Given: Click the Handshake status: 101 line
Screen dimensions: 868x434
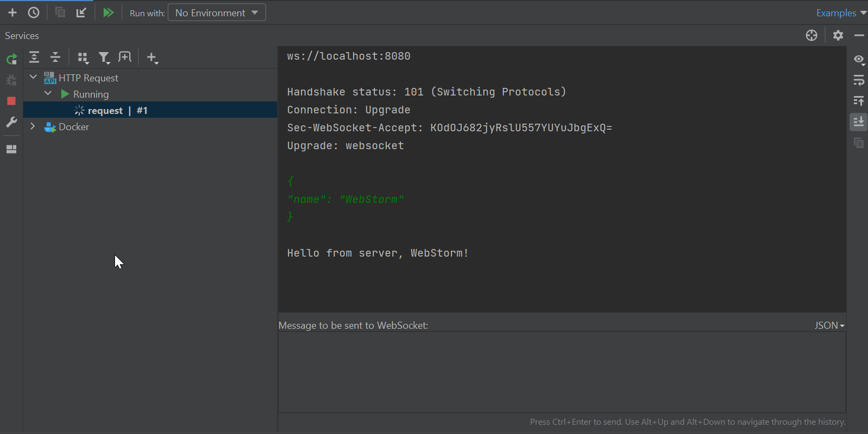Looking at the screenshot, I should 426,92.
